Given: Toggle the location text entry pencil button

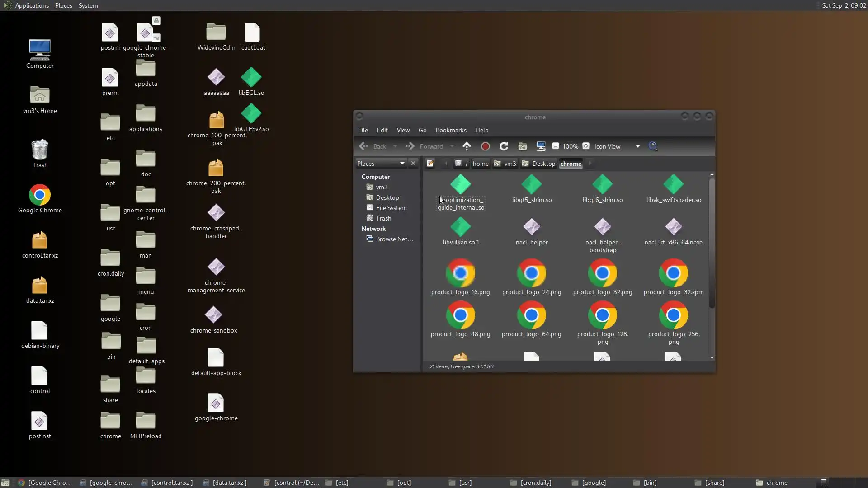Looking at the screenshot, I should (430, 164).
